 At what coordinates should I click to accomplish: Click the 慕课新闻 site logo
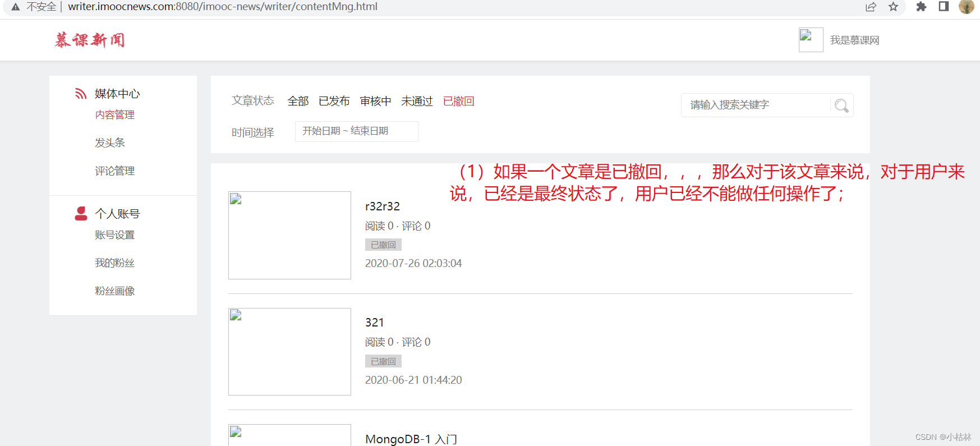tap(90, 40)
